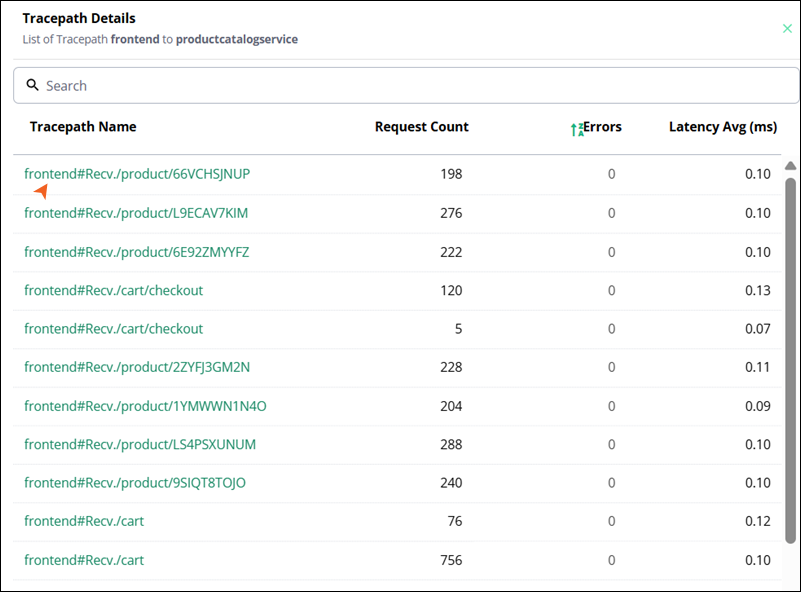Open tracepath /product/66VCHSJNUP link

coord(137,174)
